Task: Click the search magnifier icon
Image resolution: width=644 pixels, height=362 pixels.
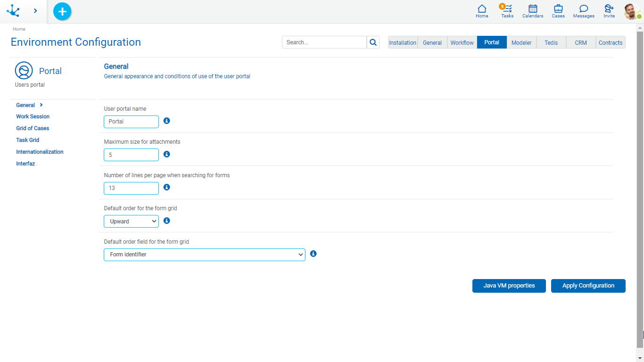Action: pos(373,42)
